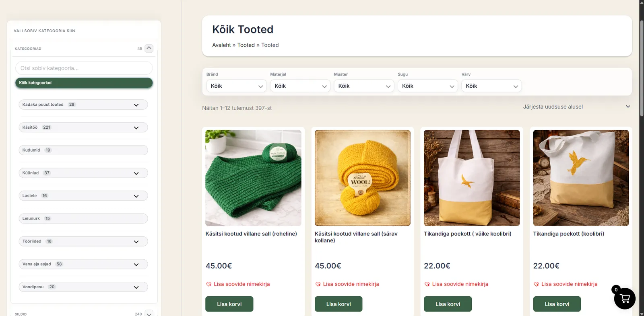The height and width of the screenshot is (316, 644).
Task: Open the shopping cart icon
Action: [x=624, y=298]
